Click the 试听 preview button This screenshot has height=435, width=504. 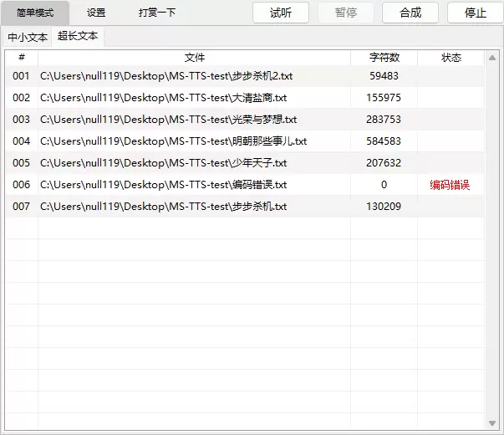click(x=281, y=13)
